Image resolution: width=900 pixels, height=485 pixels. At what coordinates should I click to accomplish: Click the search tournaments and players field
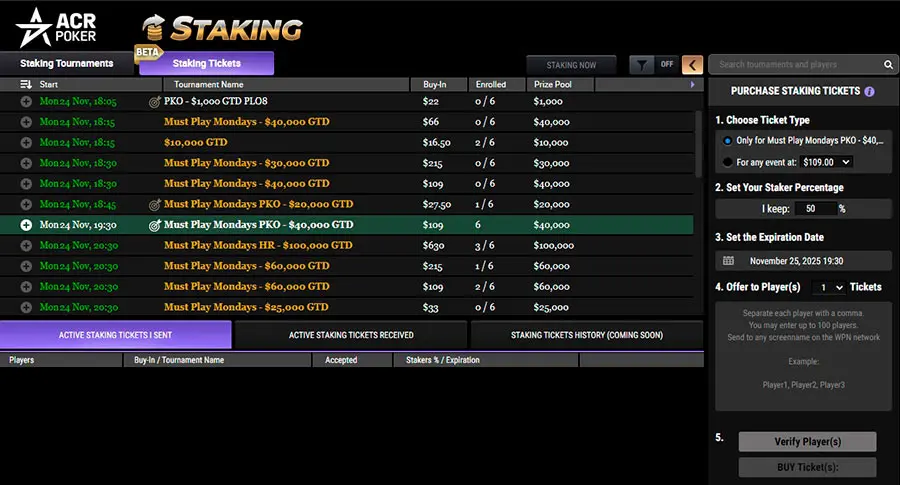pos(796,64)
